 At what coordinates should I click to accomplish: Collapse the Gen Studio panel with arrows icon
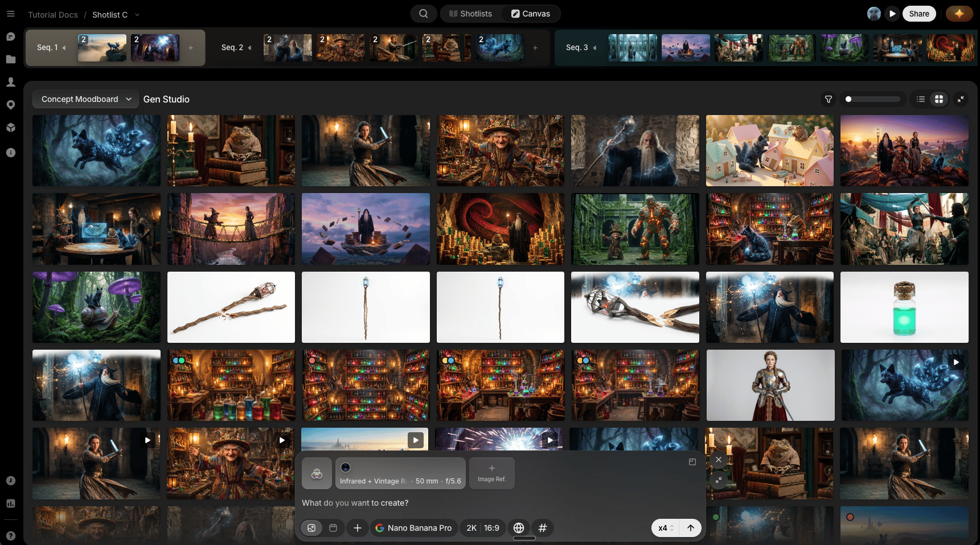point(961,99)
